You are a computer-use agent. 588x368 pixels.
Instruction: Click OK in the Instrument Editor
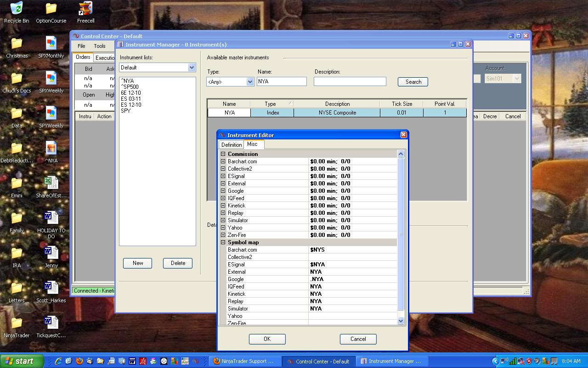point(267,339)
